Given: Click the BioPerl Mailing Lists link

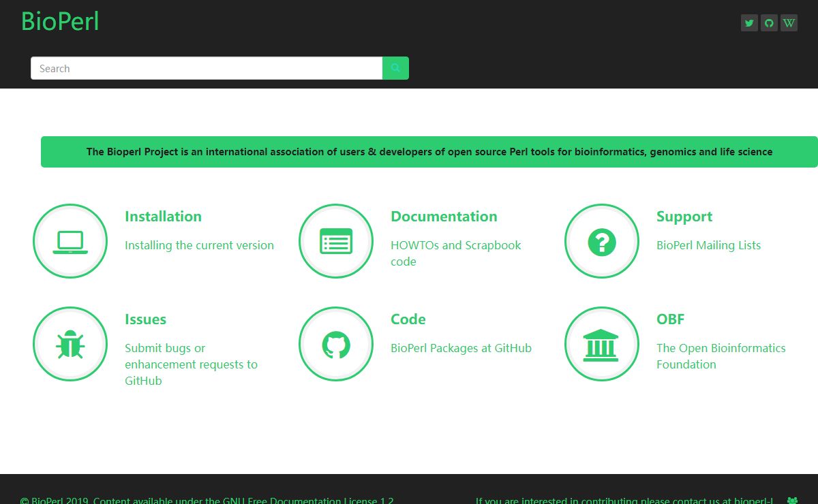Looking at the screenshot, I should 708,245.
